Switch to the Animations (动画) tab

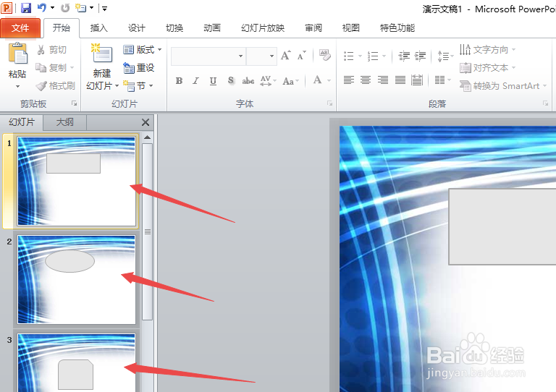pos(212,28)
